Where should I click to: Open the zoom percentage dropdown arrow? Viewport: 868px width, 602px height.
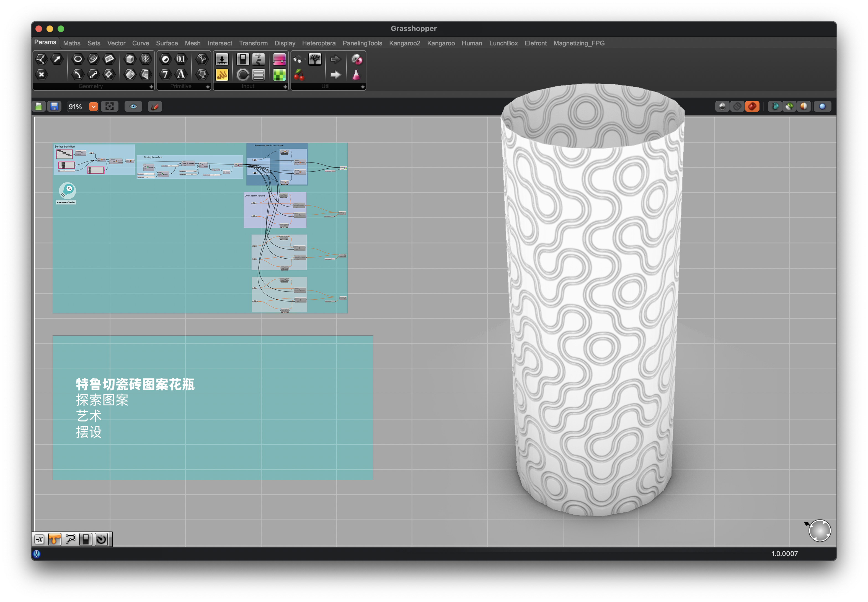point(93,107)
